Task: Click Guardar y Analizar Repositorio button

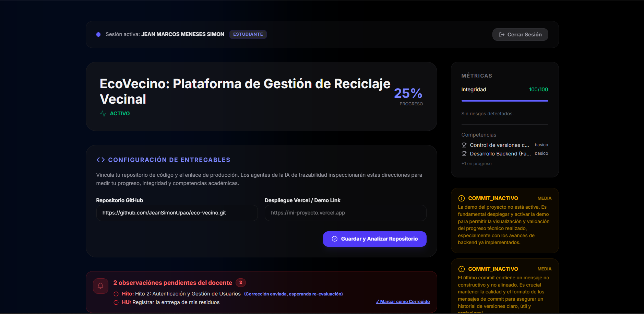Action: 375,239
